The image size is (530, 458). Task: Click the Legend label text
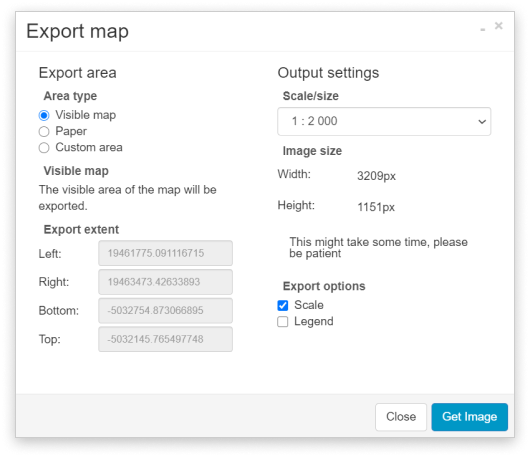[314, 321]
